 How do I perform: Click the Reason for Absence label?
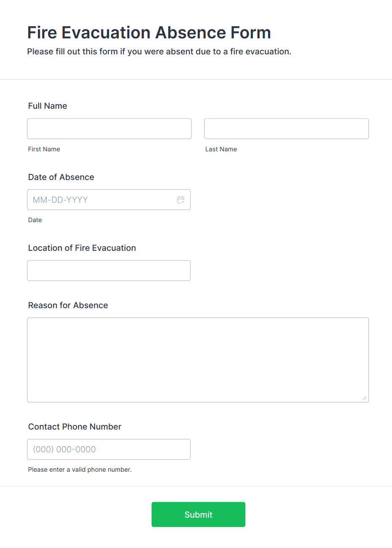click(68, 305)
